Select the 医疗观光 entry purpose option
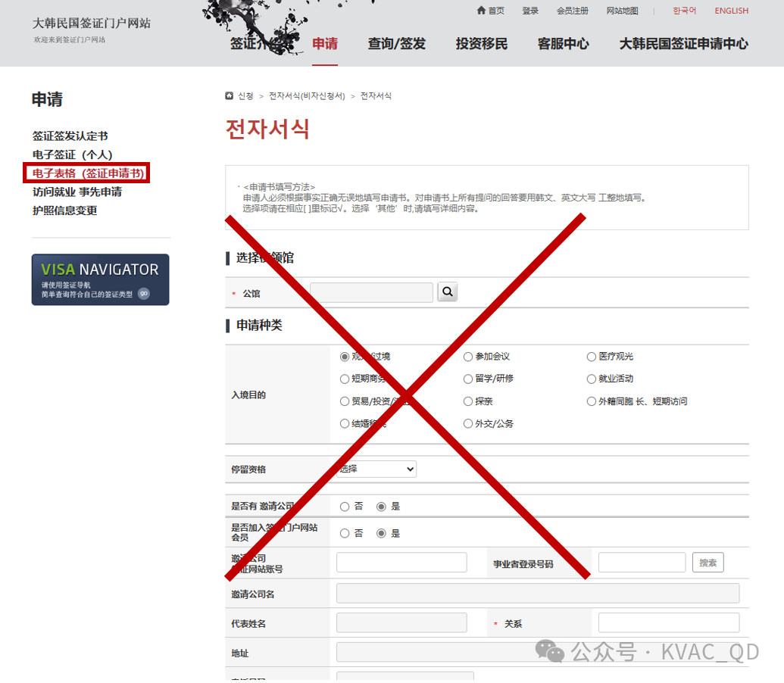This screenshot has width=784, height=683. tap(592, 357)
